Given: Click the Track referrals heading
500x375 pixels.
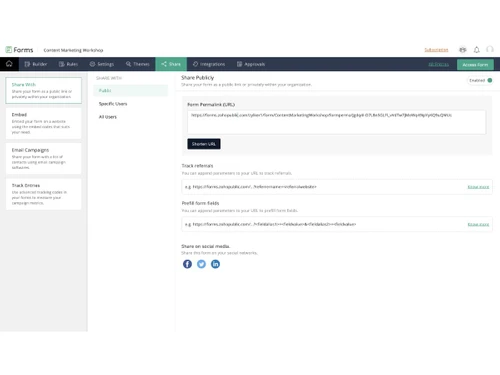Looking at the screenshot, I should pyautogui.click(x=197, y=166).
